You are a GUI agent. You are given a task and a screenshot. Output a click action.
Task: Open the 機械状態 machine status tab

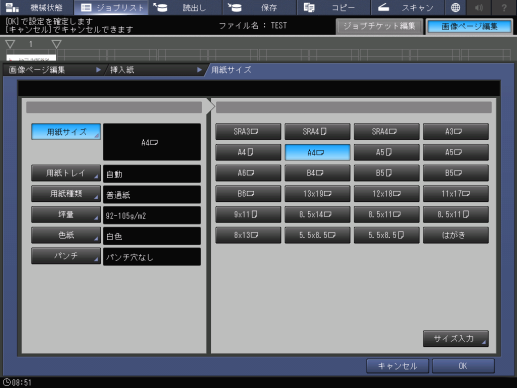click(x=37, y=7)
